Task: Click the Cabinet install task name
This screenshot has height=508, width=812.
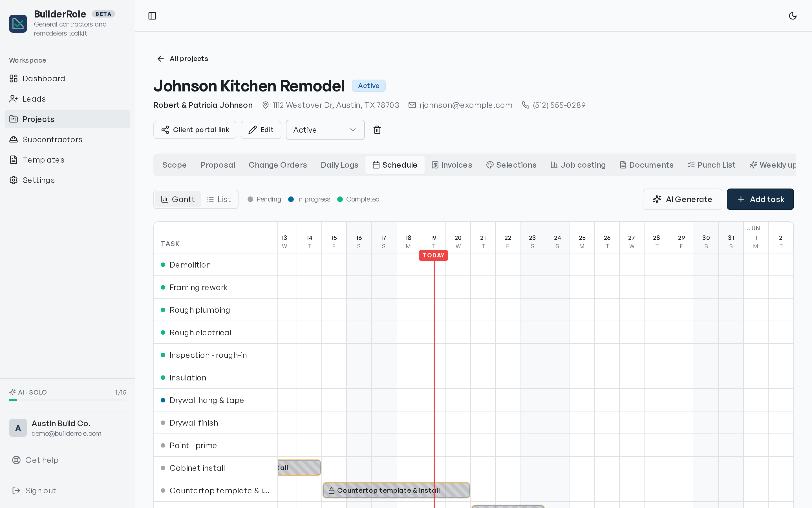Action: 197,468
